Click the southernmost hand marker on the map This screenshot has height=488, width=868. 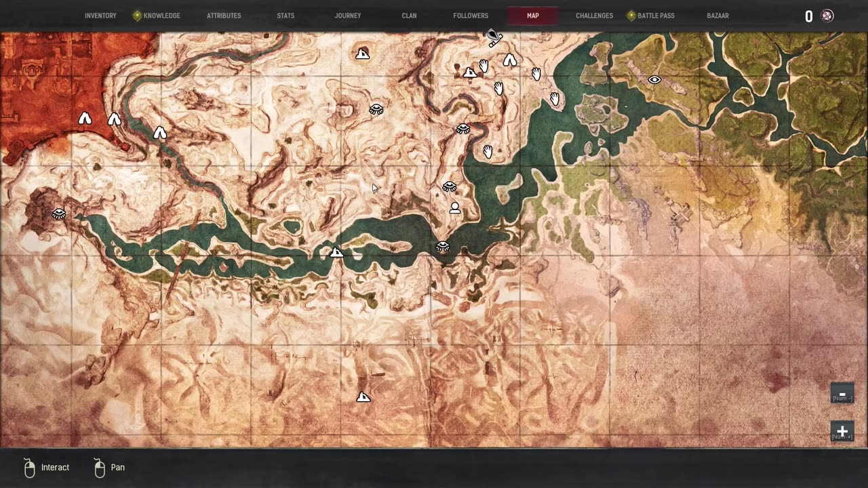pos(488,151)
